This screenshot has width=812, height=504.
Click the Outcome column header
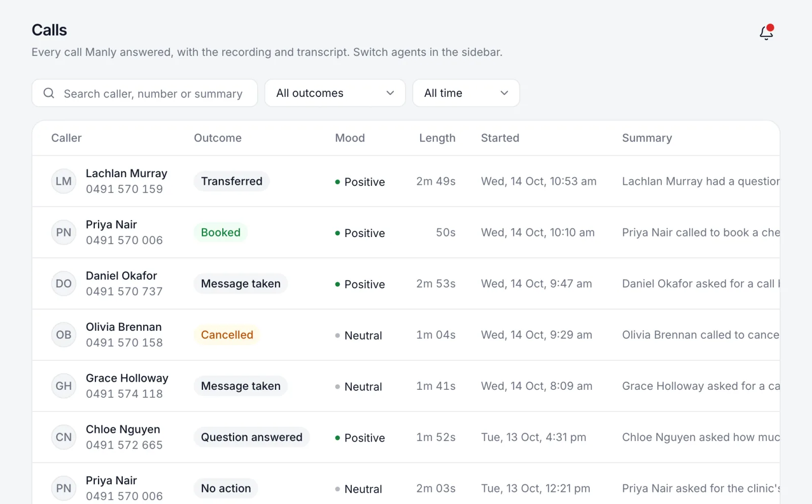coord(218,138)
